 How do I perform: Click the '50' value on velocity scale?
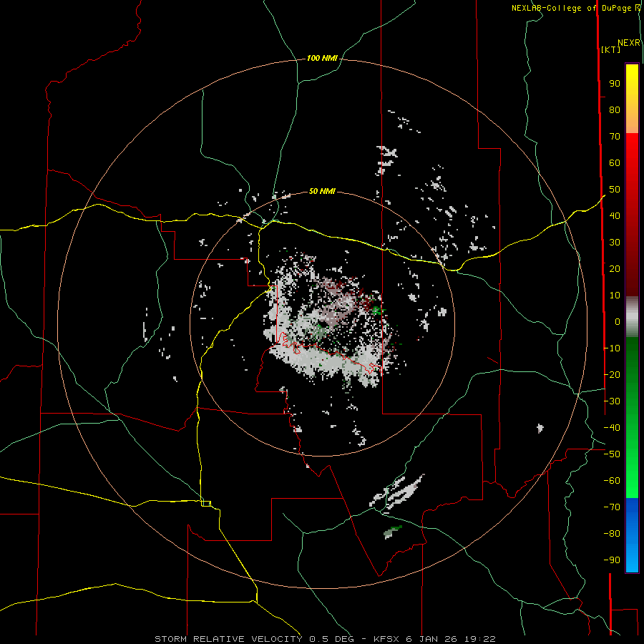[x=615, y=190]
